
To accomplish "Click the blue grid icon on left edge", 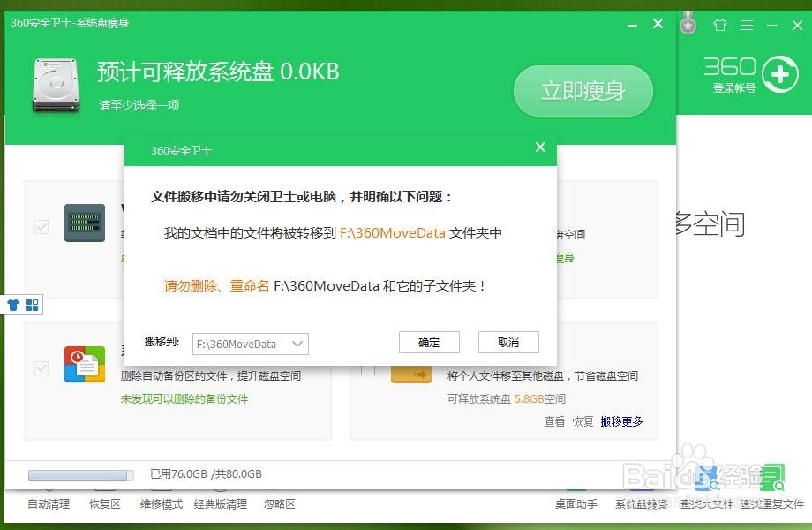I will coord(32,305).
